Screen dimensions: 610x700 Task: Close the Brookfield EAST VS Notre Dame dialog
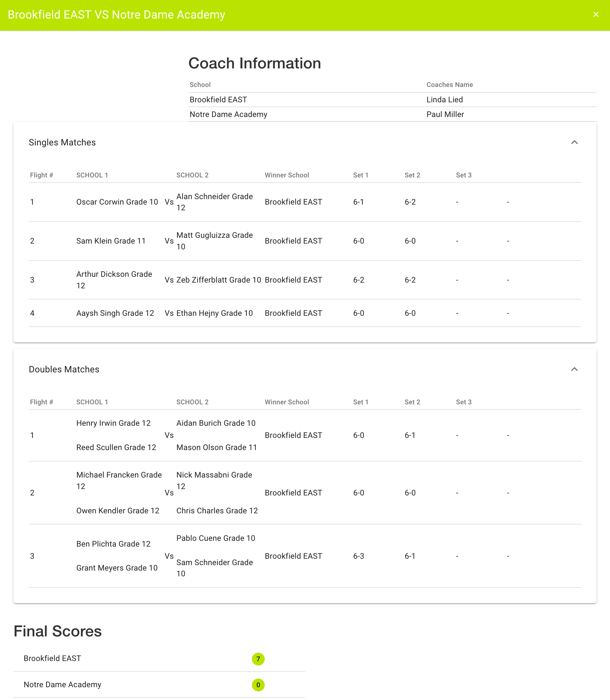(596, 15)
